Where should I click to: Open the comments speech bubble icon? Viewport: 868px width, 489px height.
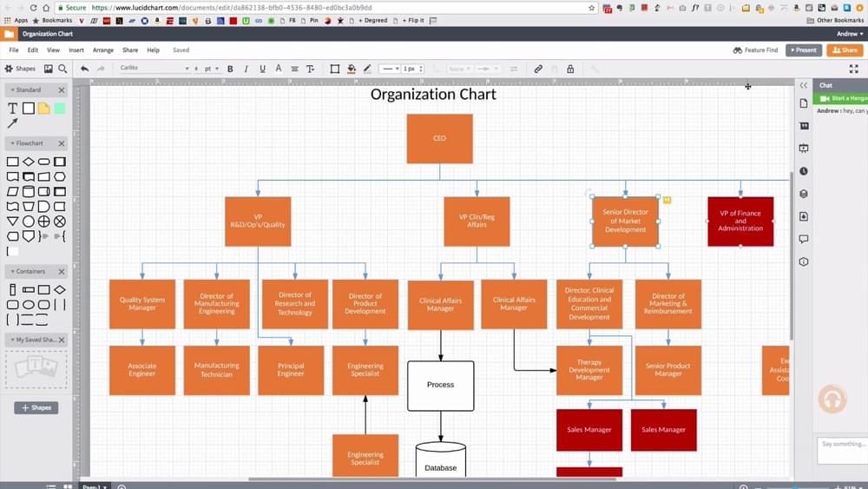(804, 239)
